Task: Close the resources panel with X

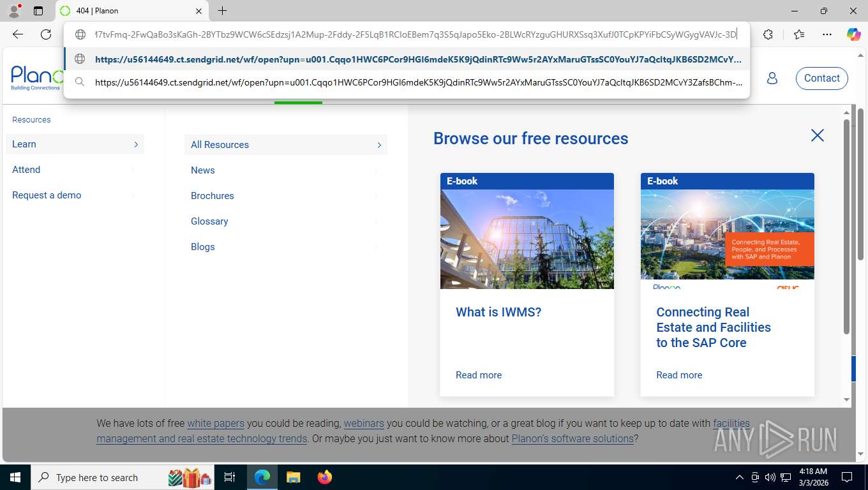Action: 817,135
